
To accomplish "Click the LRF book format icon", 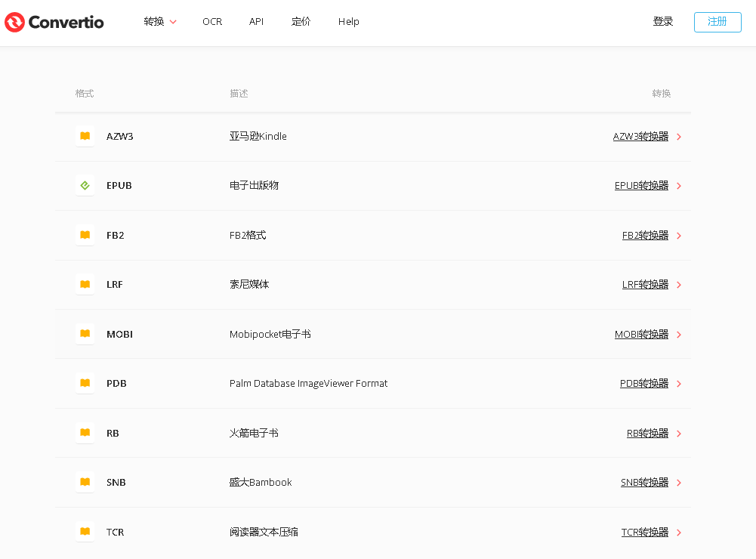I will point(85,284).
